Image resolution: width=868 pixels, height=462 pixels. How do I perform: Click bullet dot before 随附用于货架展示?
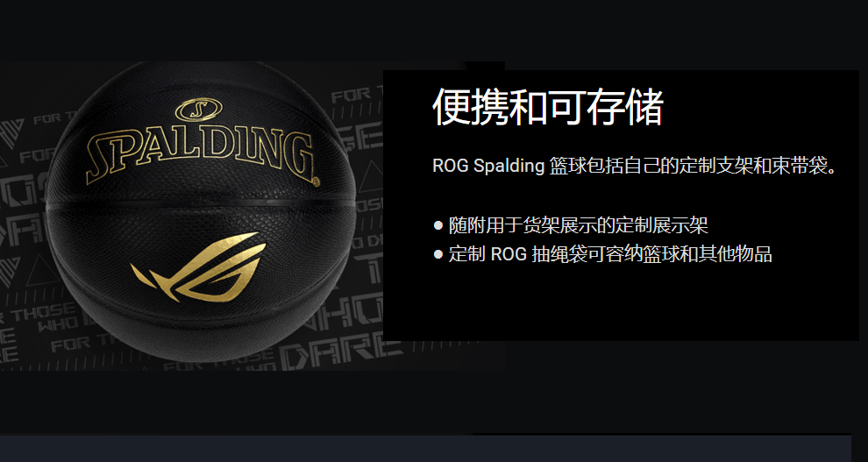[x=438, y=225]
